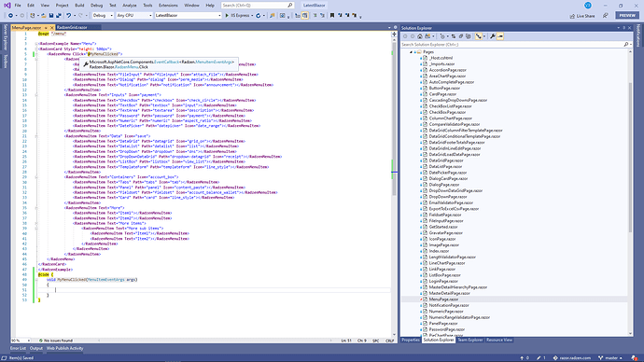644x362 pixels.
Task: Open the collapsed Toolbox side panel
Action: coord(6,61)
